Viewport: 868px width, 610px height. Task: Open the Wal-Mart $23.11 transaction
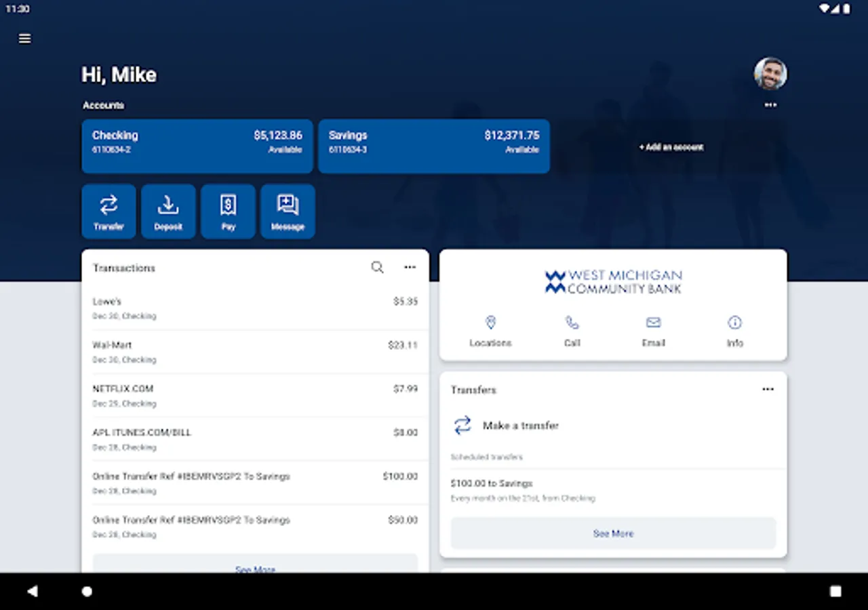255,352
